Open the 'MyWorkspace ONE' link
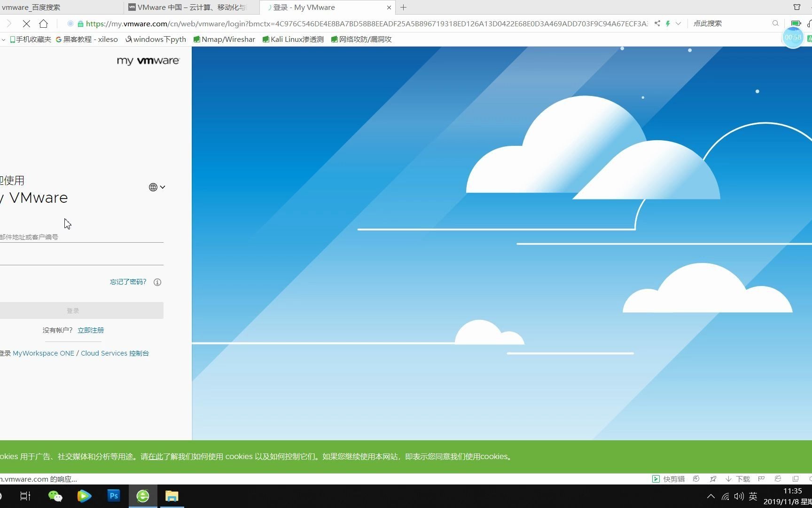 (x=43, y=353)
